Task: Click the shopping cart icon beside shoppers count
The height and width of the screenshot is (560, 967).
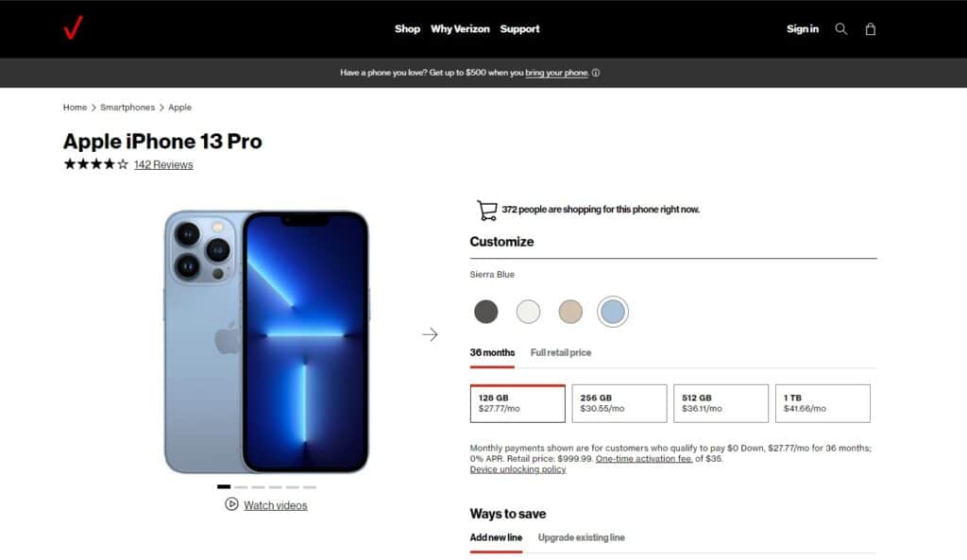Action: 486,211
